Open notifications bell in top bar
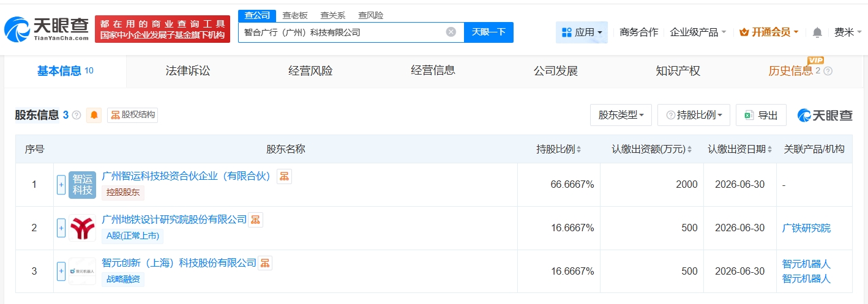 (817, 32)
